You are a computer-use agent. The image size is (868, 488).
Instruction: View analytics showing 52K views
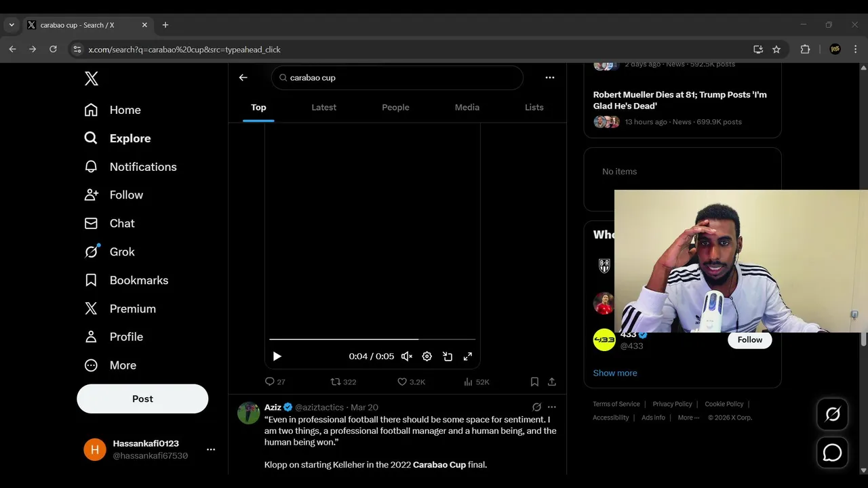(x=477, y=382)
